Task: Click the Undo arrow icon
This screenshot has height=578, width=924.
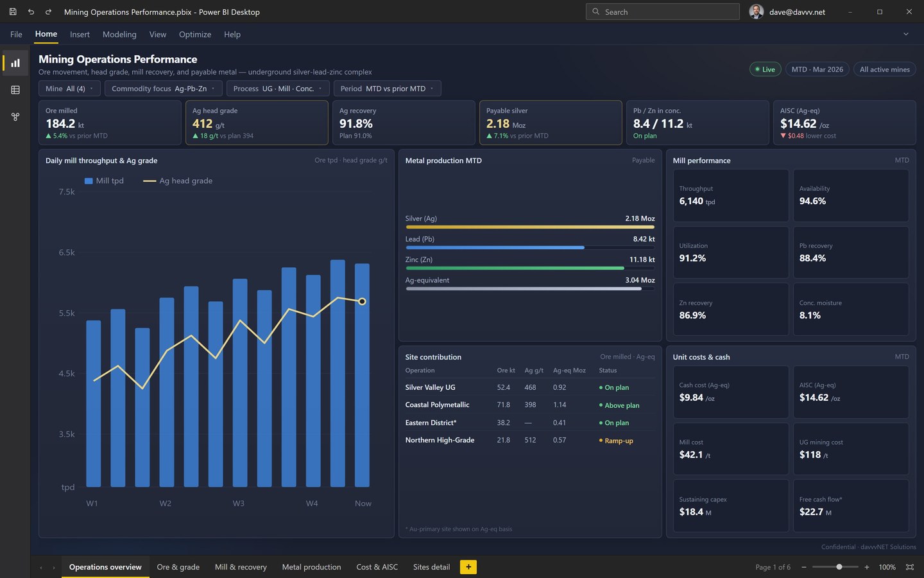Action: point(31,12)
